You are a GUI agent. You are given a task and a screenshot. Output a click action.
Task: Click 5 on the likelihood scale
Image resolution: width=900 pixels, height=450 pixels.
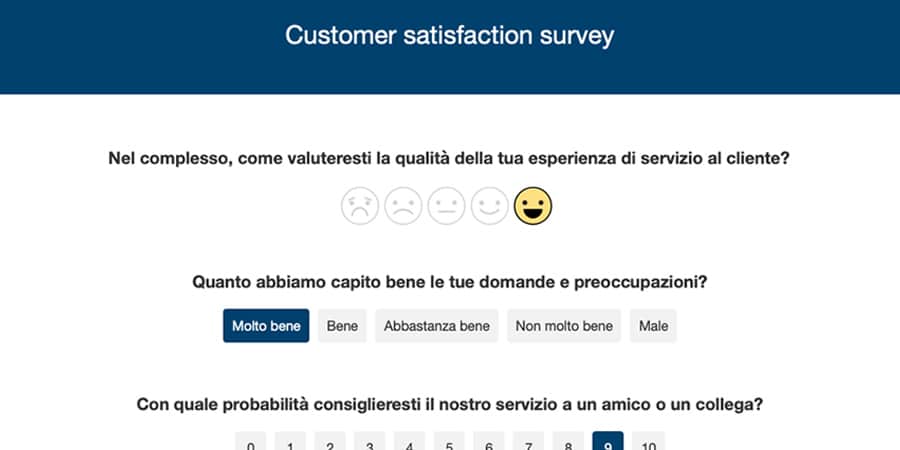[x=449, y=442]
